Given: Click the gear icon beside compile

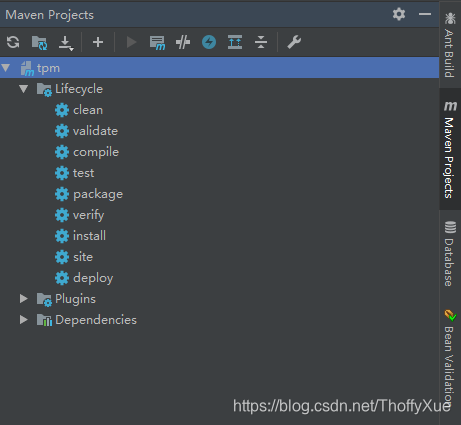Looking at the screenshot, I should [x=62, y=152].
